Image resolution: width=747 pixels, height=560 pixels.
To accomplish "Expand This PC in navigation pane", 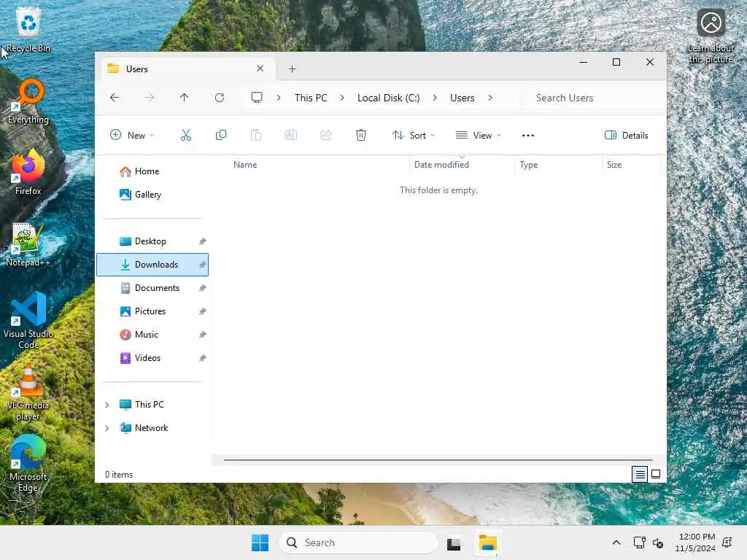I will pos(107,405).
